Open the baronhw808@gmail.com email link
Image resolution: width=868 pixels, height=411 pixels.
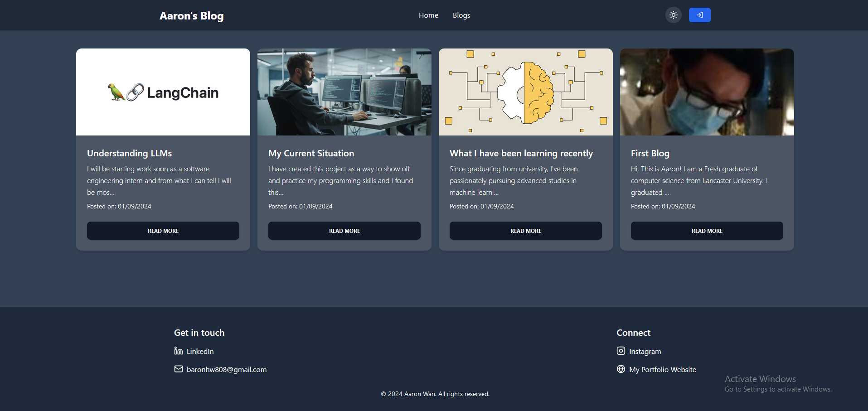[x=227, y=369]
